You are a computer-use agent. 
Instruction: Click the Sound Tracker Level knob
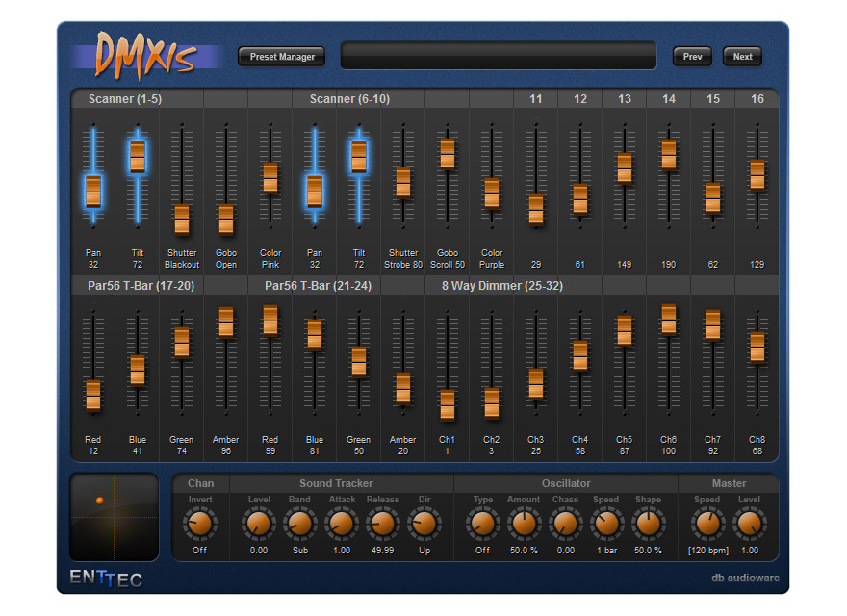tap(259, 524)
